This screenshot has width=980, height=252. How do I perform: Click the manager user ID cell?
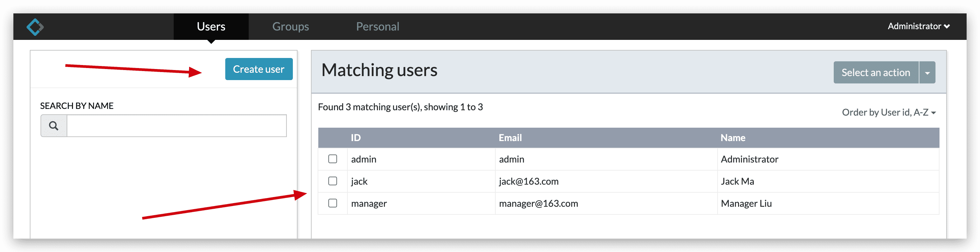coord(421,203)
